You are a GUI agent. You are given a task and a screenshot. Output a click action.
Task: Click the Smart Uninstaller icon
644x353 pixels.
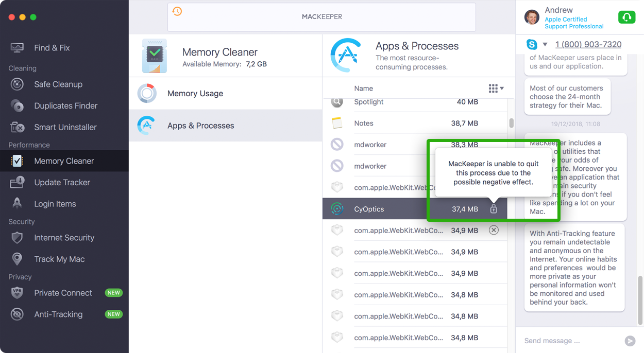point(17,127)
